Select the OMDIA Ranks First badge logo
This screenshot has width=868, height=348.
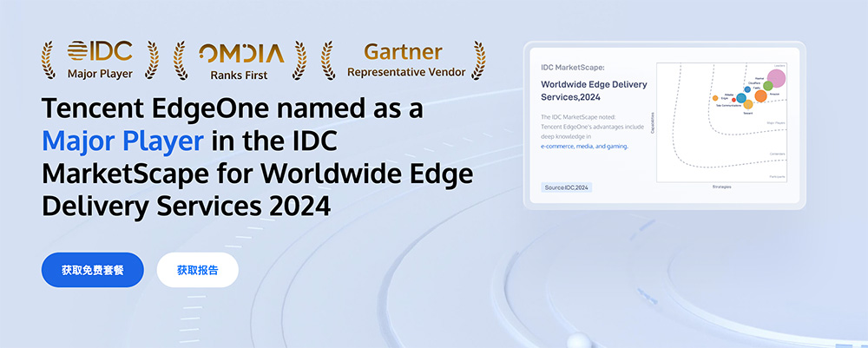click(240, 60)
